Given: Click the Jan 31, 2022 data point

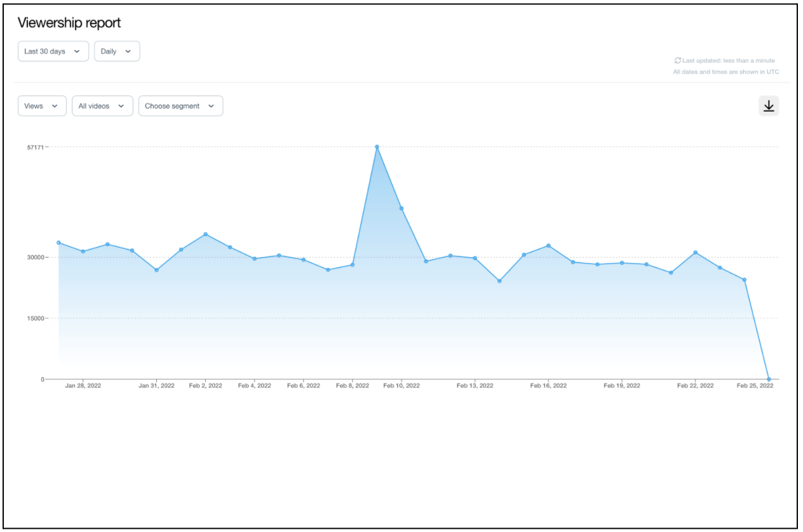Looking at the screenshot, I should [x=156, y=270].
